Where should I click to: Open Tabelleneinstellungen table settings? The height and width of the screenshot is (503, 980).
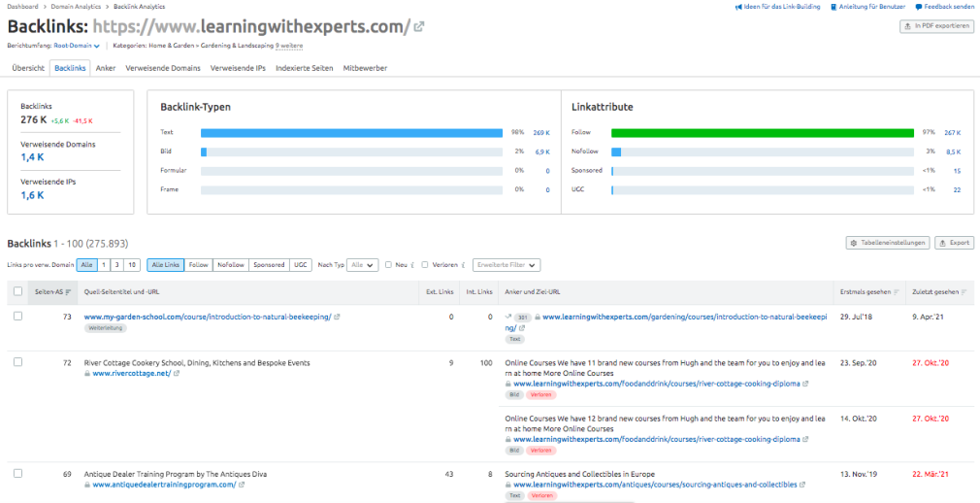888,243
